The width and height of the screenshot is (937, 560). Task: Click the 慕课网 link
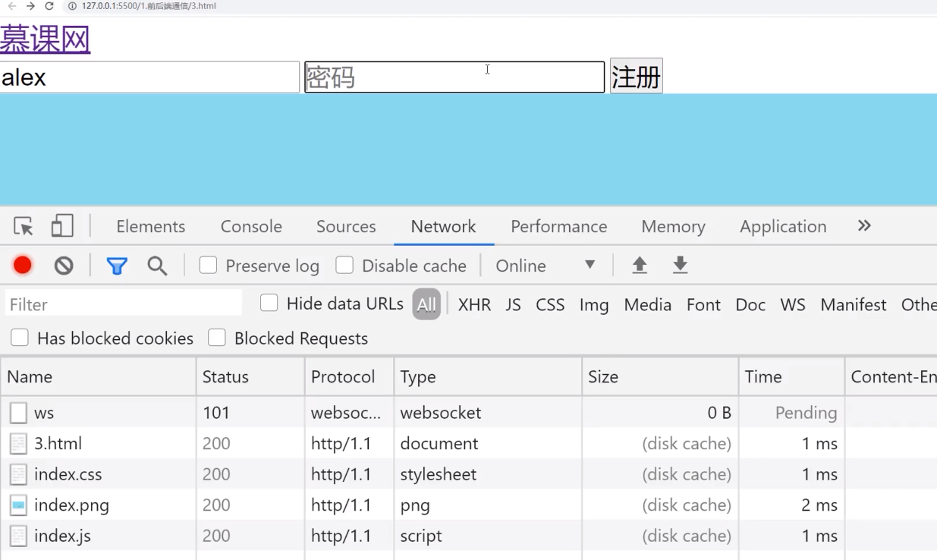coord(46,39)
